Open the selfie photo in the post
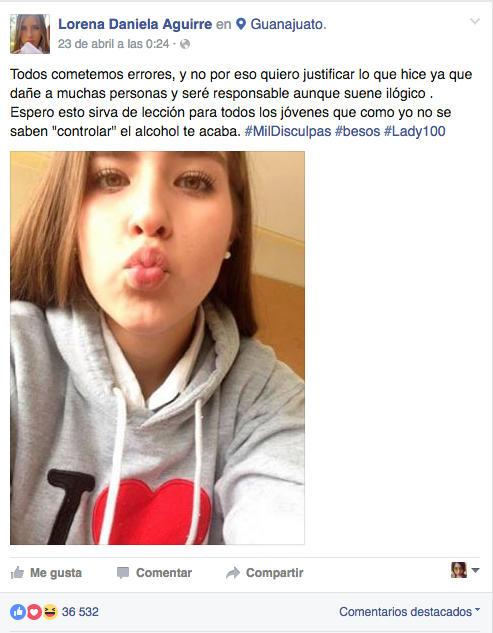The width and height of the screenshot is (493, 633). click(x=157, y=348)
